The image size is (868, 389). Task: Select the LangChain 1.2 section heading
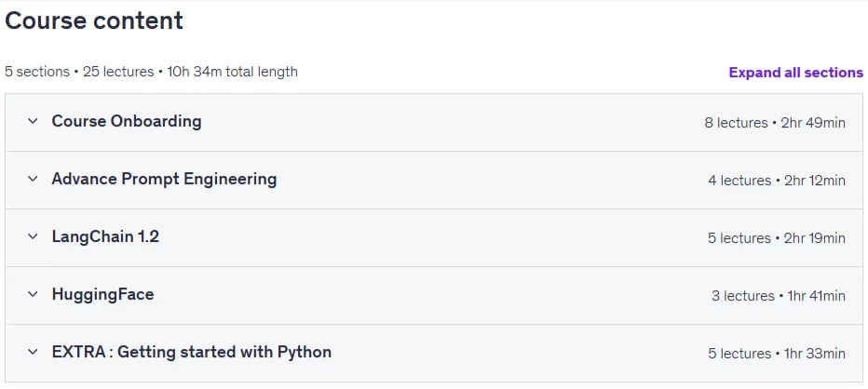[106, 236]
